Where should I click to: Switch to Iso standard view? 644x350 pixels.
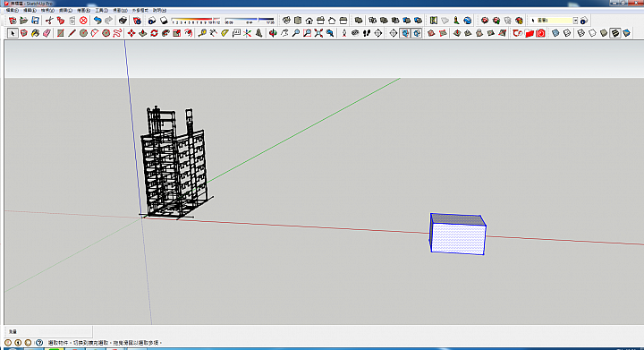click(286, 20)
